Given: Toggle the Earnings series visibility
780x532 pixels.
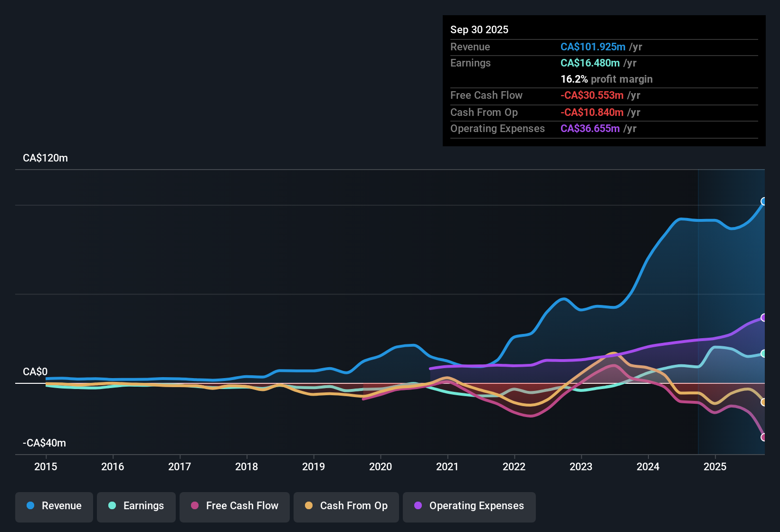Looking at the screenshot, I should click(x=136, y=506).
